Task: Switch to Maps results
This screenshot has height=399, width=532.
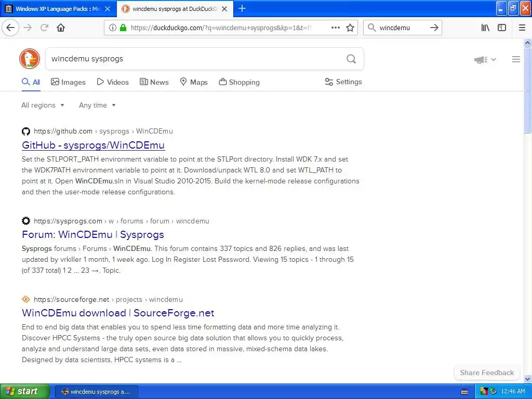Action: click(194, 82)
